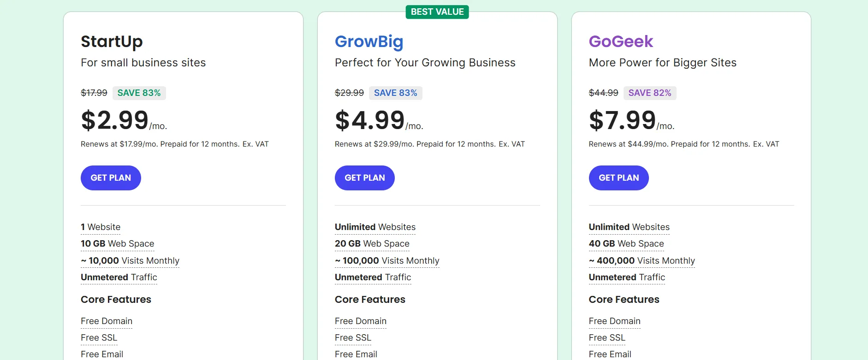Open the 1 Website tooltip under StartUp
The image size is (868, 360).
pos(100,227)
